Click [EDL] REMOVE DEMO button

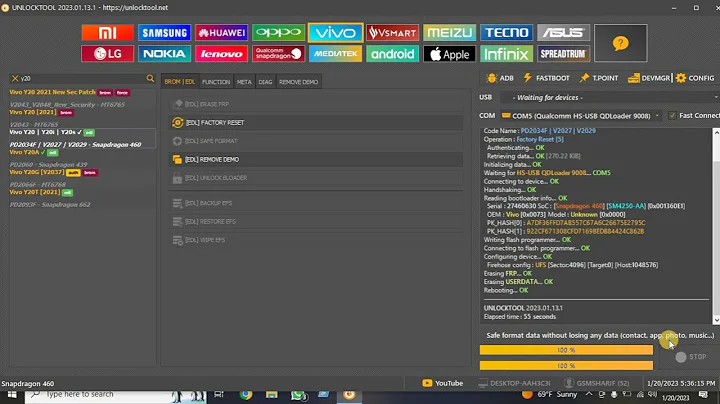[316, 159]
